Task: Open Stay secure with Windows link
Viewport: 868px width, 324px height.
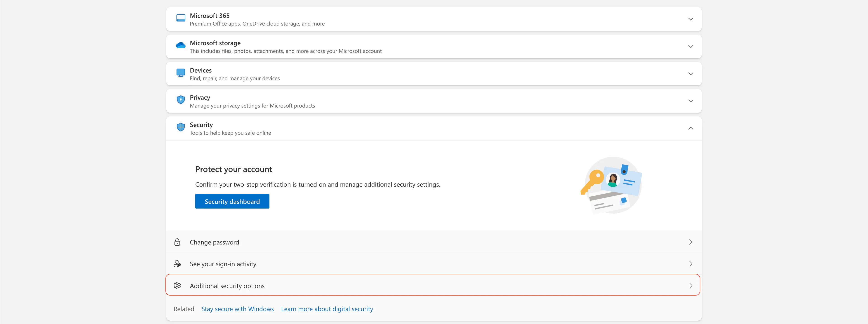Action: click(x=238, y=309)
